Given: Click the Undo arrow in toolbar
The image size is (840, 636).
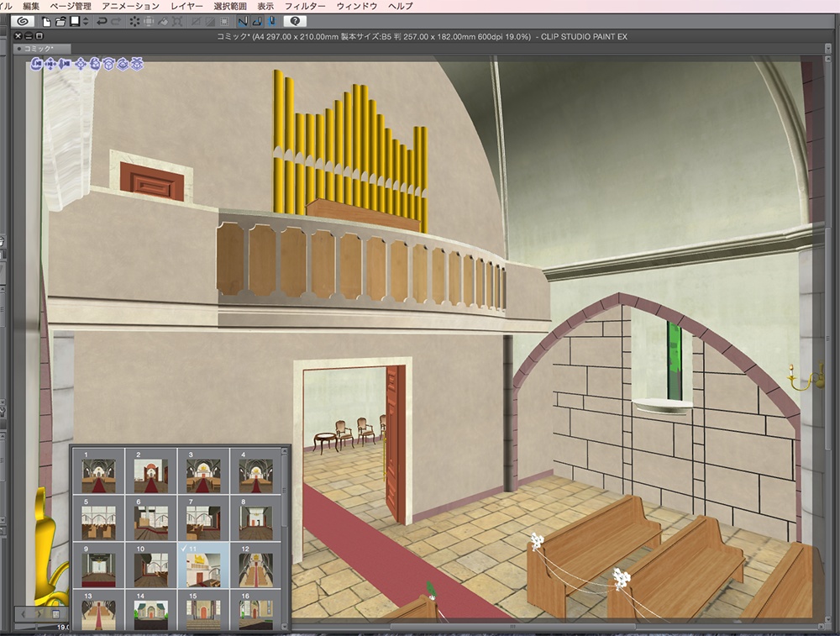Looking at the screenshot, I should point(102,21).
